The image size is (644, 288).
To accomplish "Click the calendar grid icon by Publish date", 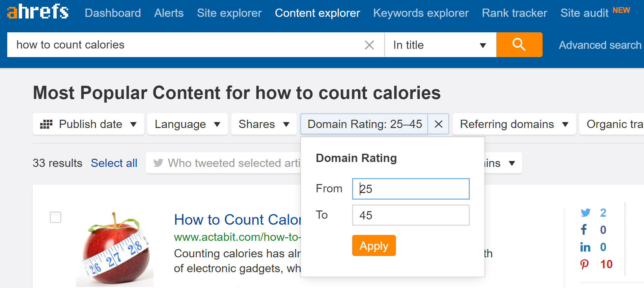I will pyautogui.click(x=46, y=124).
